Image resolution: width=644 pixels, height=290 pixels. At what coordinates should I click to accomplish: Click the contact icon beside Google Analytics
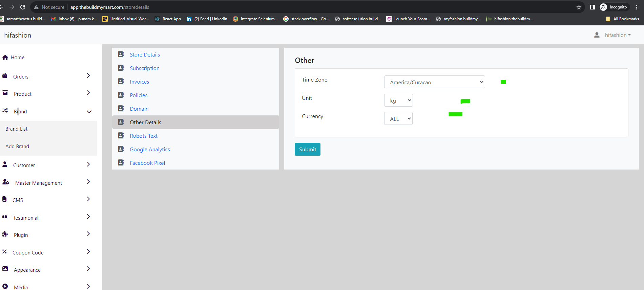[121, 149]
